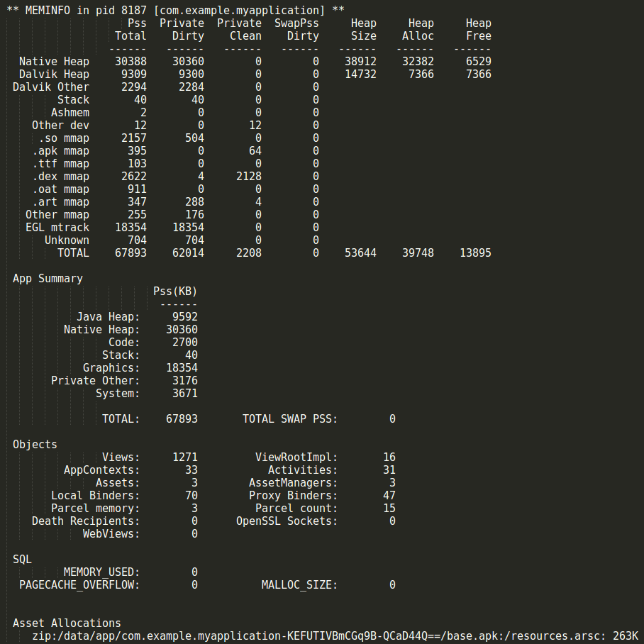Viewport: 644px width, 644px height.
Task: Select the EGL mtrack row label
Action: [x=57, y=227]
